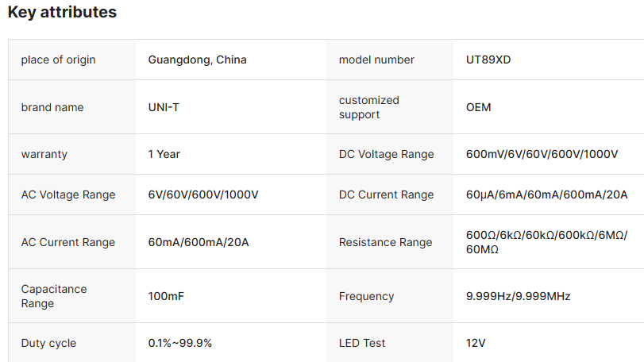
Task: Click the 60mA/600mA/20A value
Action: point(199,242)
